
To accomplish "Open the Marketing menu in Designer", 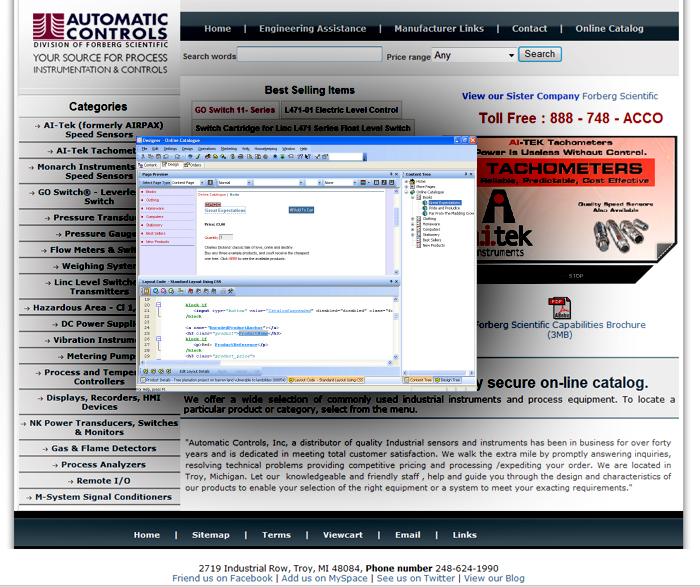I will (229, 148).
